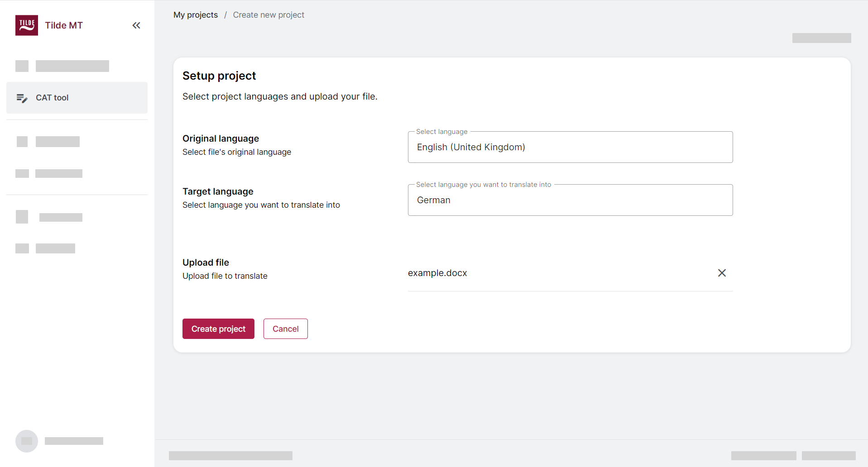Go to My projects breadcrumb
The height and width of the screenshot is (467, 868).
(196, 15)
